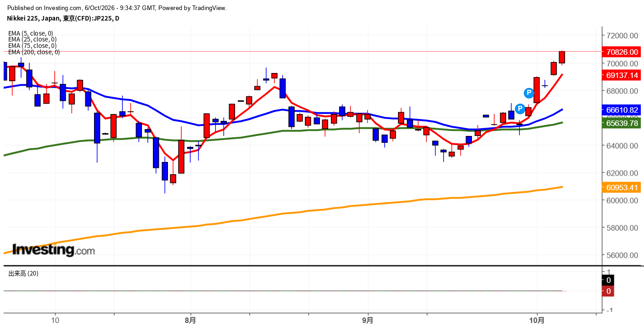This screenshot has height=328, width=644.
Task: Select the EMA (75, close, 0) legend
Action: [32, 46]
